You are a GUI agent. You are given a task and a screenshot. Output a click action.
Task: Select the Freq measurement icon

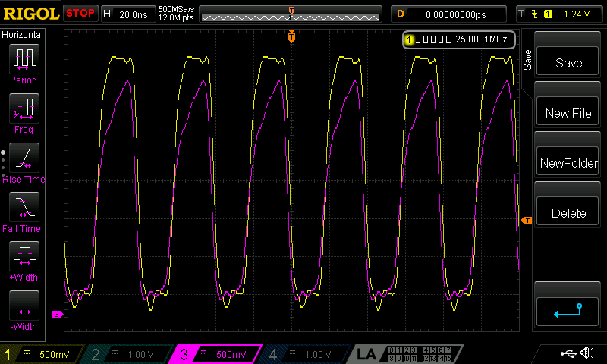pos(24,108)
